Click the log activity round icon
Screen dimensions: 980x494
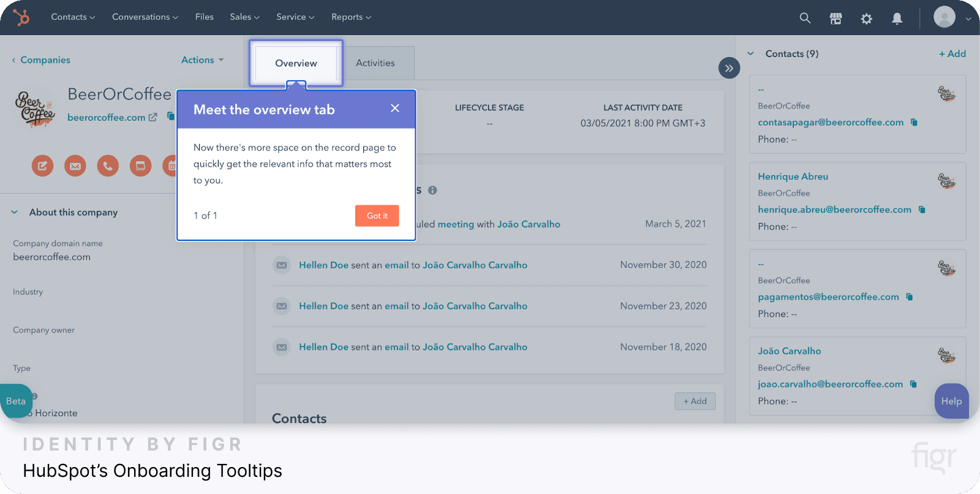140,165
